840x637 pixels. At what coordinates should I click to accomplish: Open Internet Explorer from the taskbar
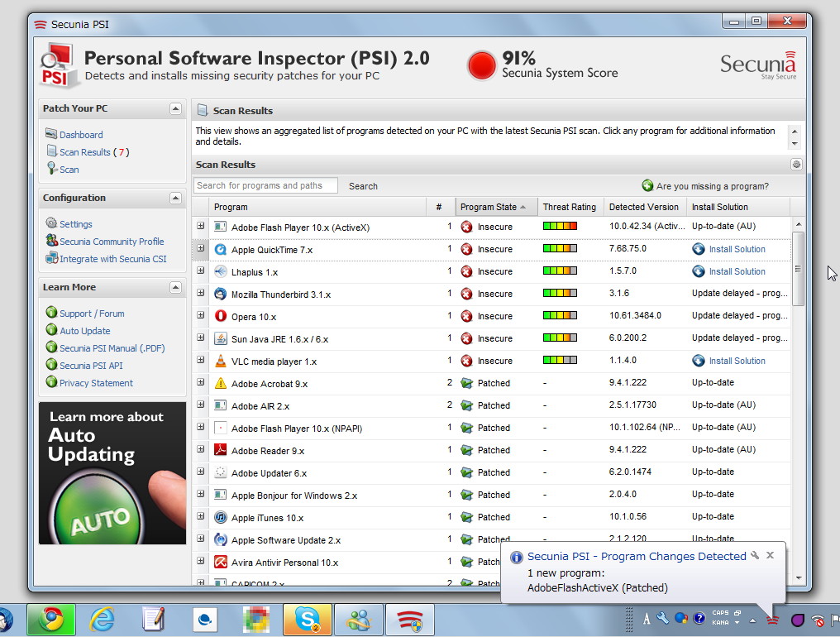pos(102,620)
